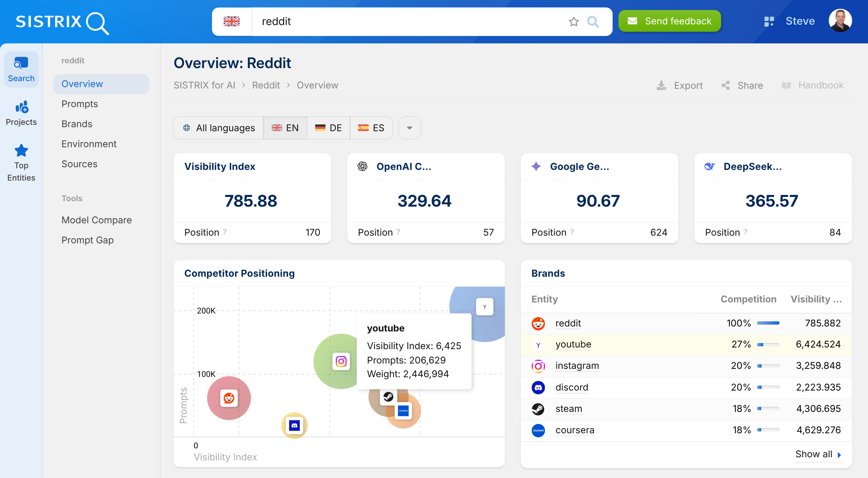Click reddit entity link in Brands table
The width and height of the screenshot is (868, 478).
(568, 323)
